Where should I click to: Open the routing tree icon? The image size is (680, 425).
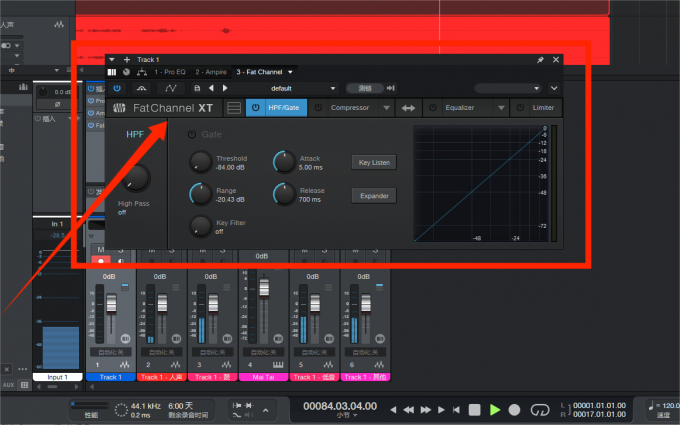point(142,72)
